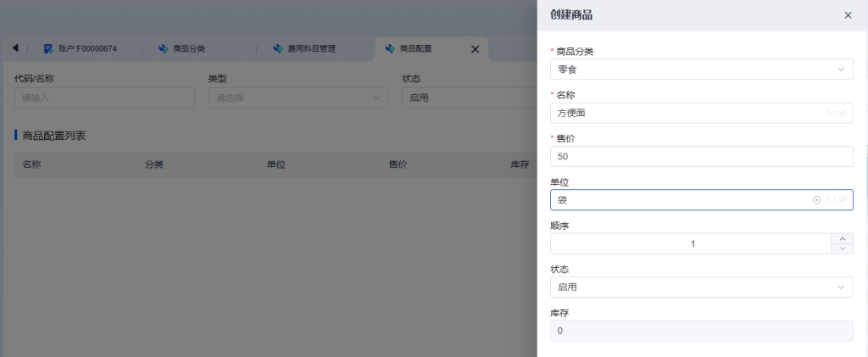
Task: Click the icon on the 费用科目管理 tab
Action: tap(277, 49)
